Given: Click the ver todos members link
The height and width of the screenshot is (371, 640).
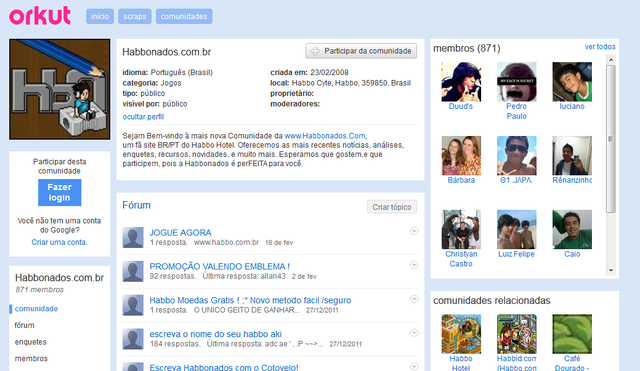Looking at the screenshot, I should 600,47.
